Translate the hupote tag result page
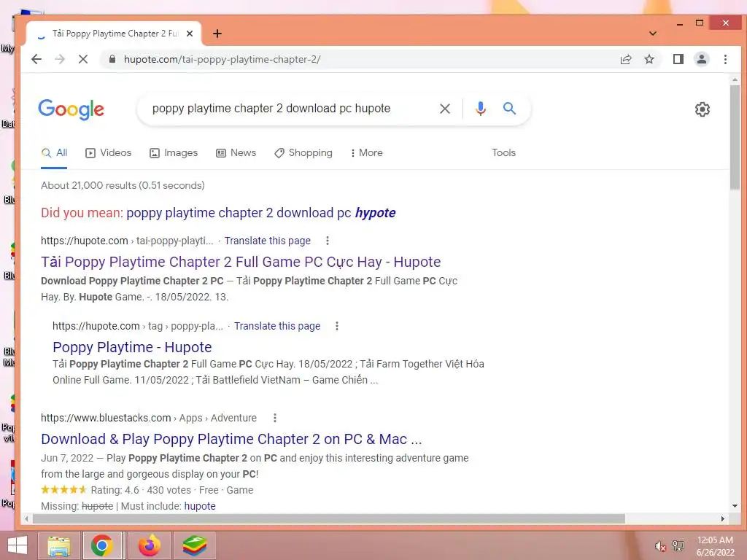Screen dimensions: 747x560 (x=276, y=326)
